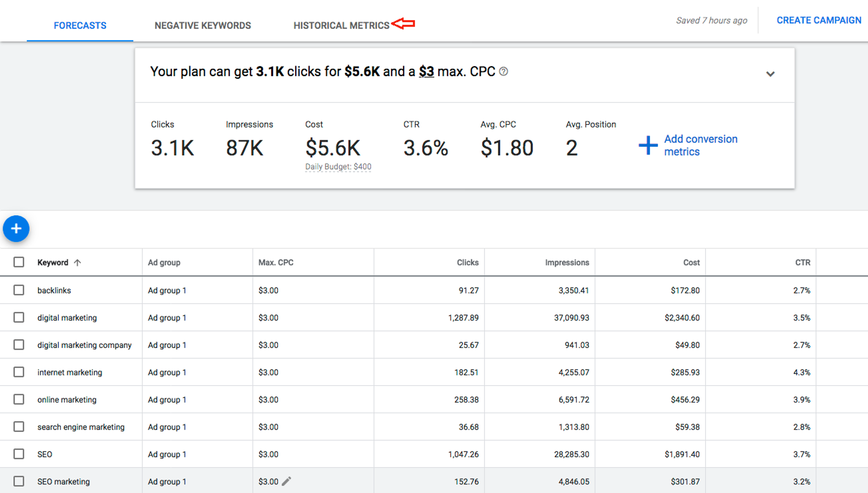The image size is (868, 493).
Task: Select the backlinks keyword checkbox
Action: [x=19, y=290]
